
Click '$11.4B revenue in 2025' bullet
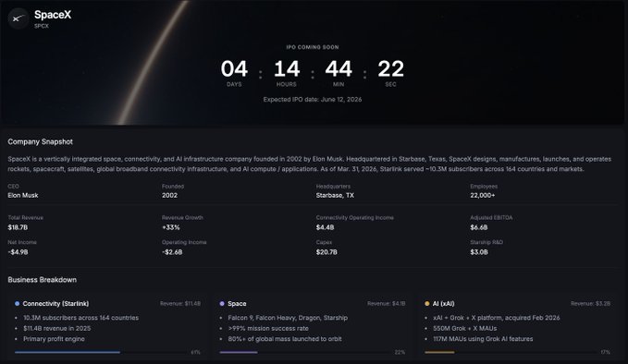[x=56, y=328]
